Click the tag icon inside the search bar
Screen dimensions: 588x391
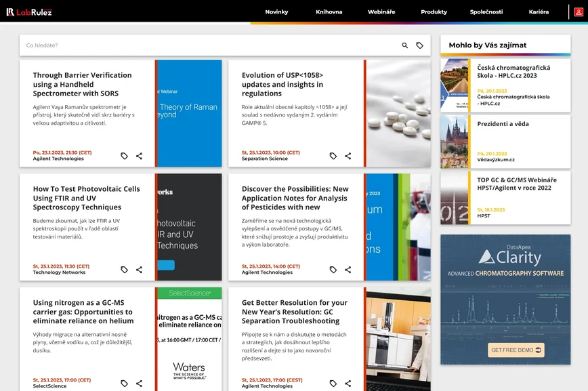(x=419, y=45)
